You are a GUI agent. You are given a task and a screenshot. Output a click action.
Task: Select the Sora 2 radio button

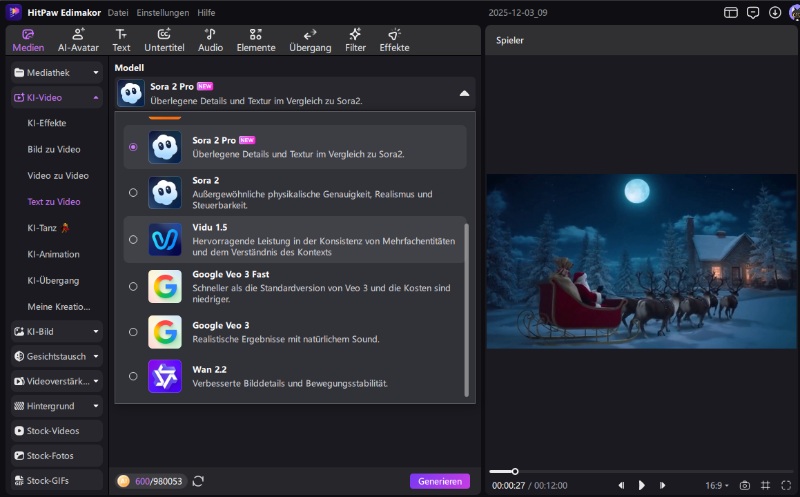coord(133,192)
